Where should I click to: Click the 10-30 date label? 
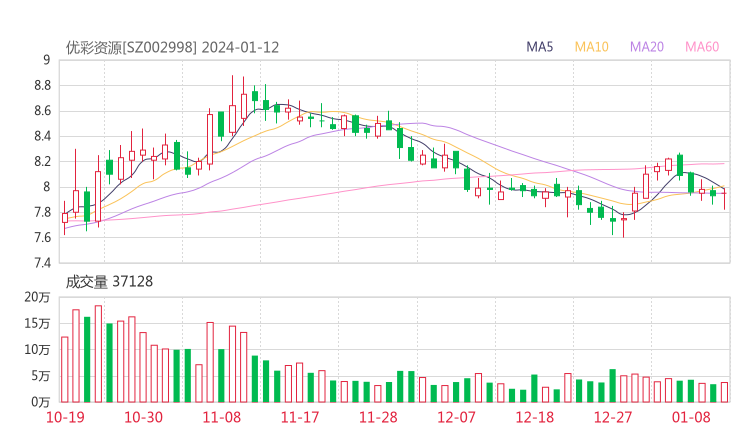coord(143,417)
